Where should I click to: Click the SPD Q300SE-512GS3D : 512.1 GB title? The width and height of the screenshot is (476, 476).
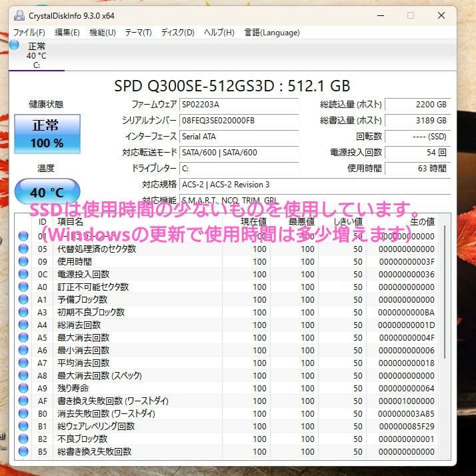point(232,86)
